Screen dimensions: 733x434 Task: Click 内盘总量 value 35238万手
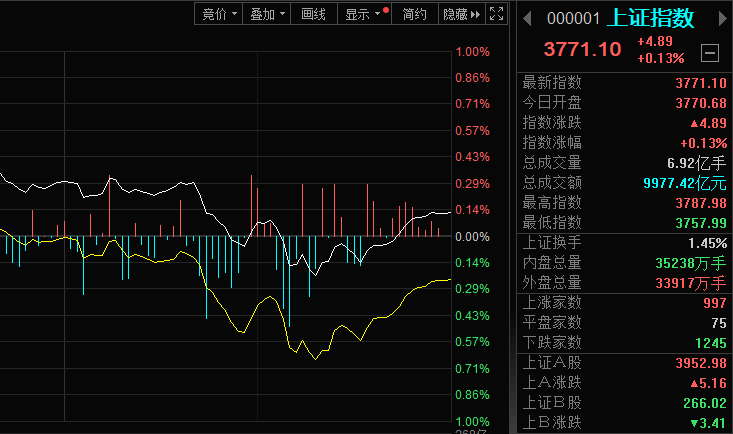point(691,263)
